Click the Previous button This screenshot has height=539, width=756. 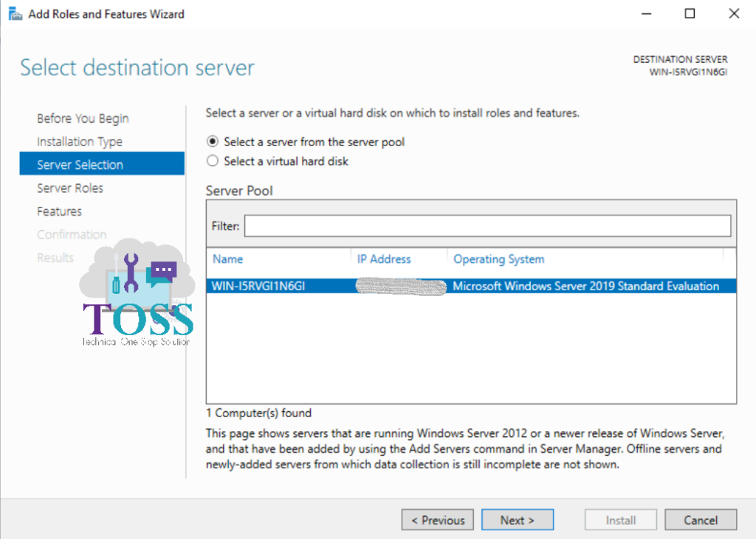tap(437, 519)
